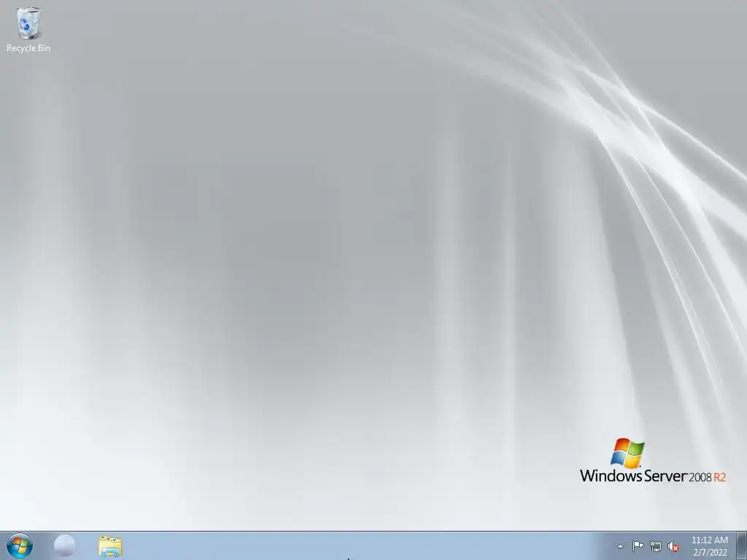The height and width of the screenshot is (560, 747).
Task: Click the muted speaker volume icon
Action: click(673, 547)
